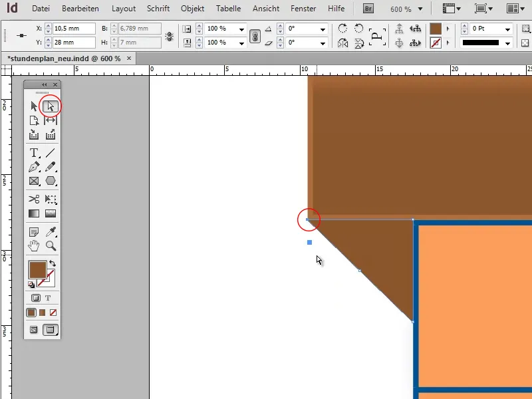Click control panel fill swatch
This screenshot has height=399, width=532.
click(x=436, y=29)
